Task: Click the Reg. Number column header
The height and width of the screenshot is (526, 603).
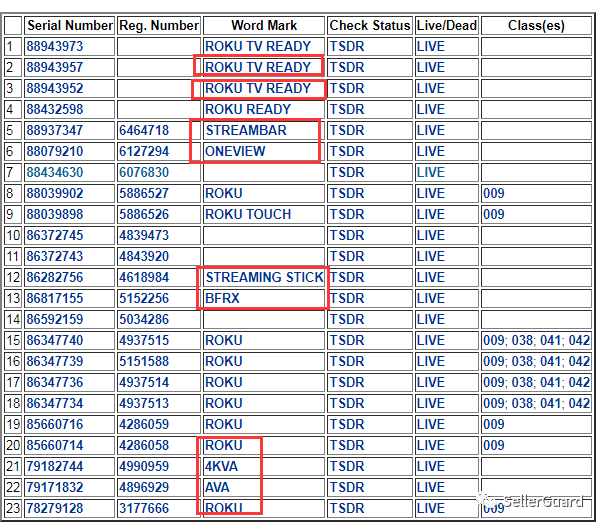Action: 159,25
